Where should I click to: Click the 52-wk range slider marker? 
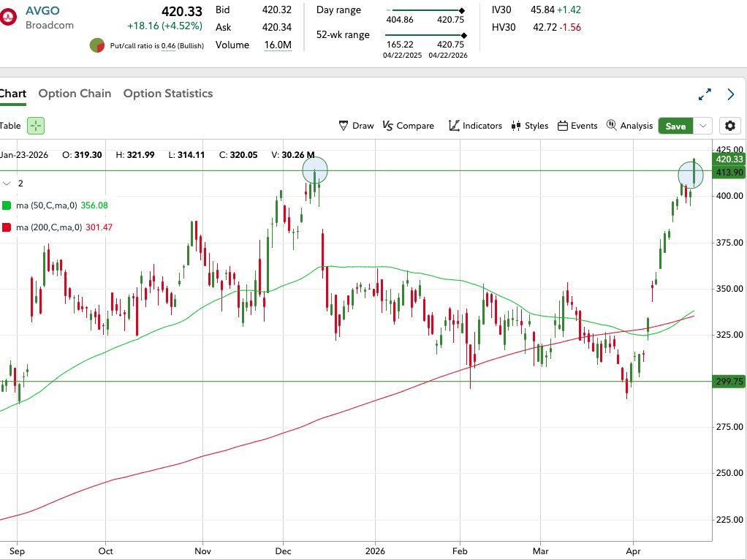464,35
